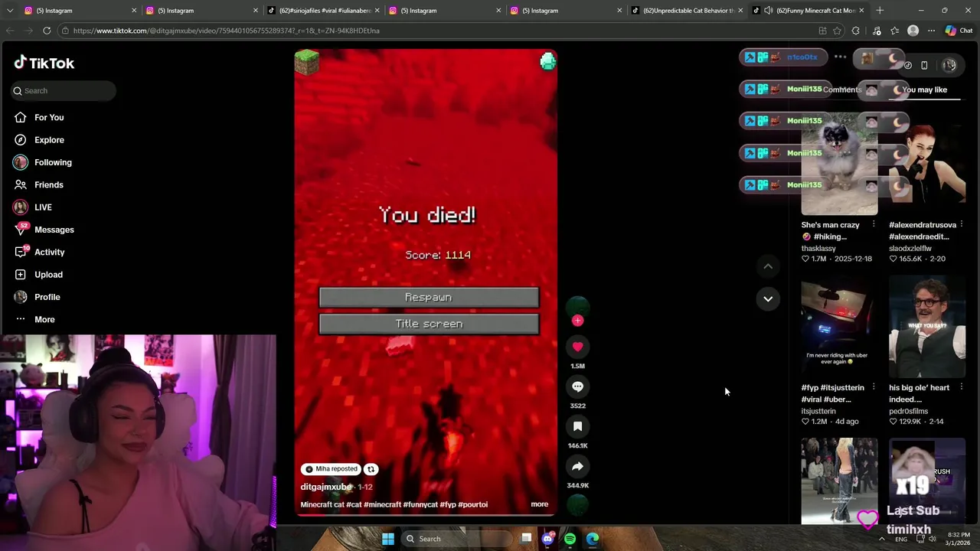The height and width of the screenshot is (551, 980).
Task: Open Spotify from the taskbar
Action: tap(570, 539)
